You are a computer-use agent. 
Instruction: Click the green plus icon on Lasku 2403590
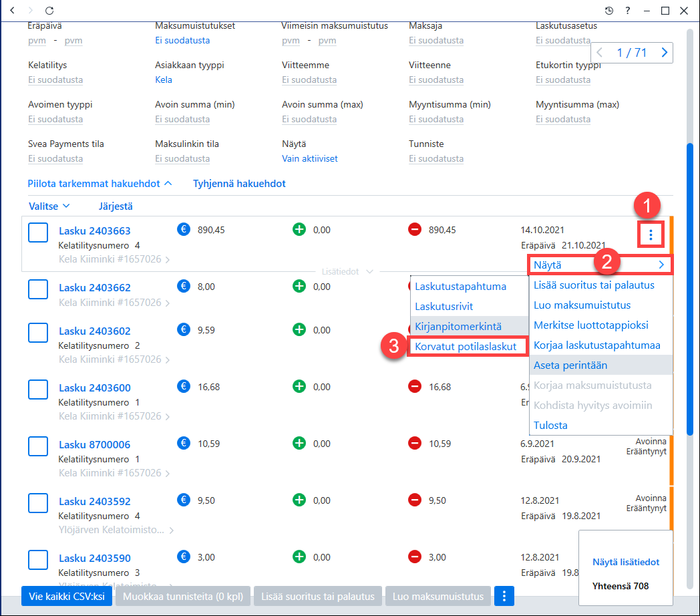[x=299, y=557]
